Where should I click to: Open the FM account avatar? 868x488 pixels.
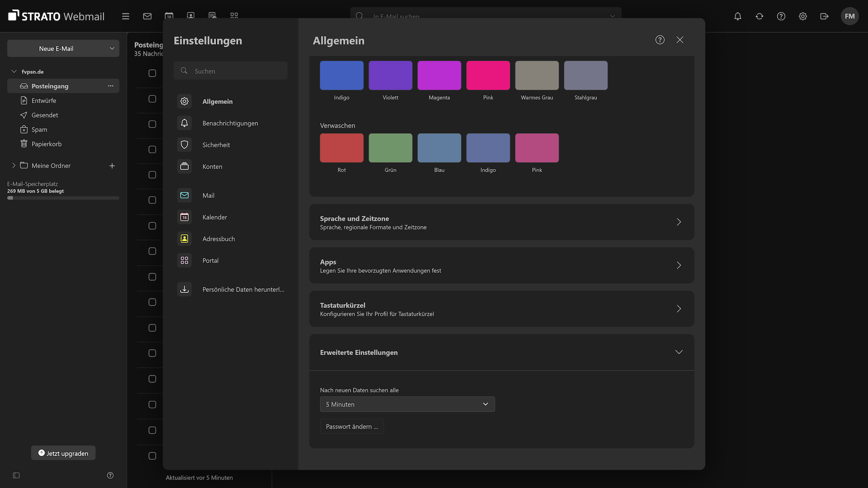pos(850,16)
